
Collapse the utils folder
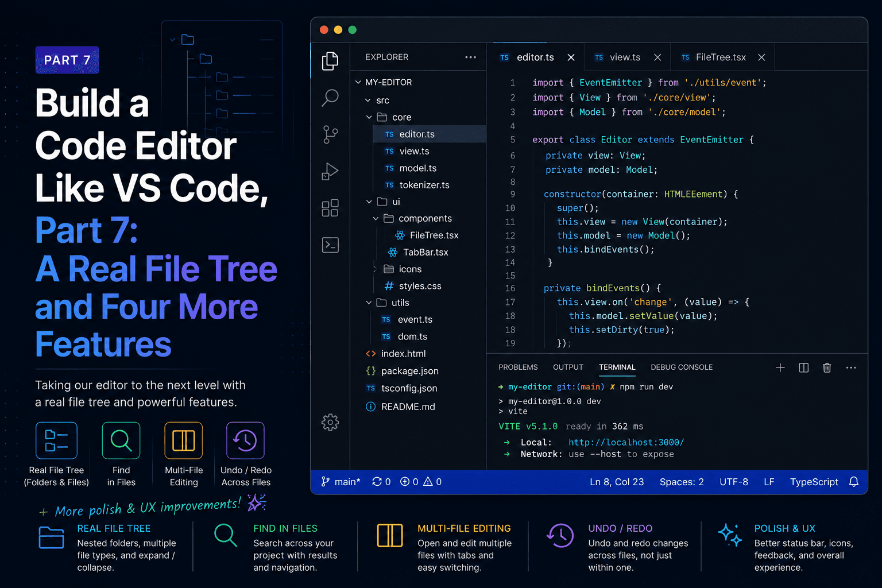[x=369, y=303]
